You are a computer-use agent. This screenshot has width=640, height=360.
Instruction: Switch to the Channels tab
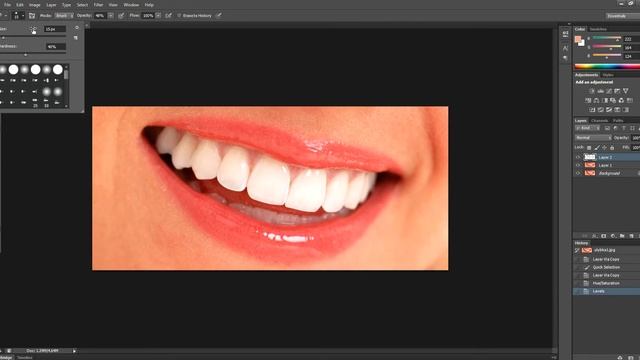(600, 121)
